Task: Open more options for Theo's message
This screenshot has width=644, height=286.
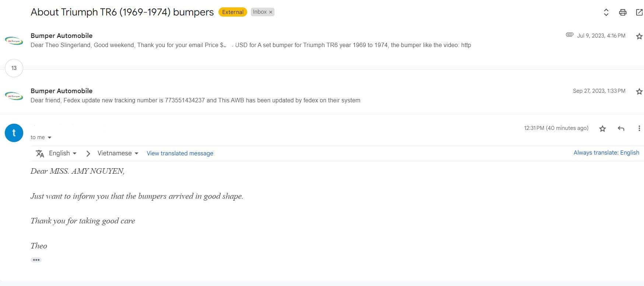Action: pos(639,128)
